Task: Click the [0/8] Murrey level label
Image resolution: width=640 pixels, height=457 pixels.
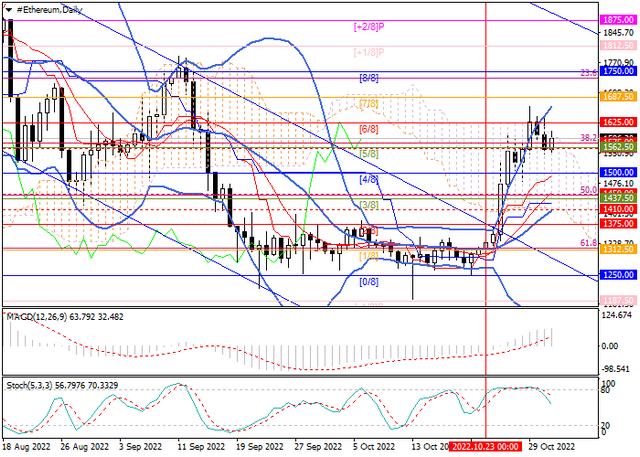Action: 369,282
